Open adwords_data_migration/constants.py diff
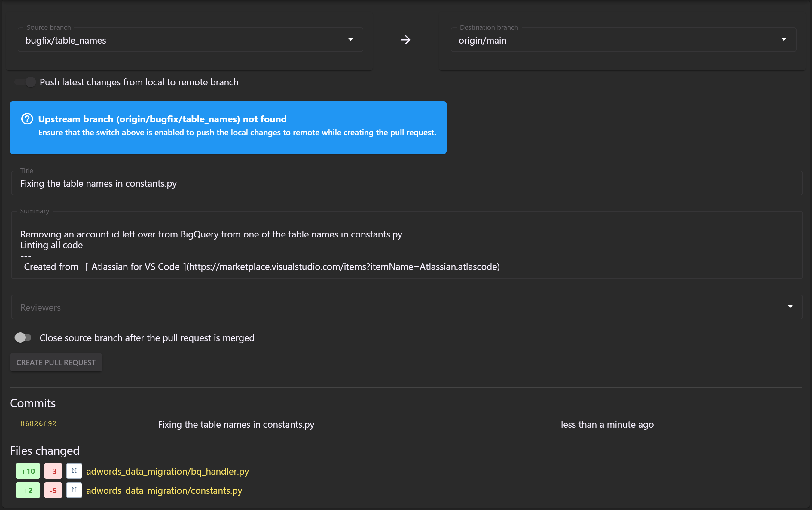 (164, 490)
